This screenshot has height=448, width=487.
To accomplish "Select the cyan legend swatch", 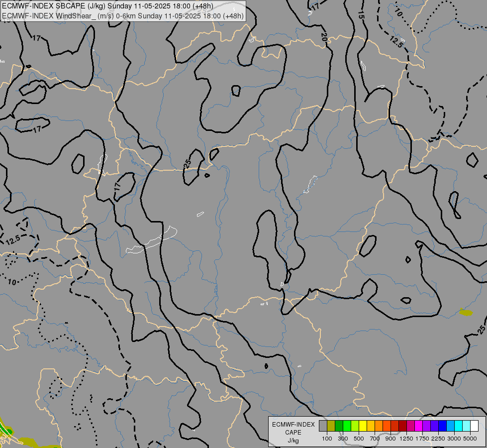I will coord(458,426).
